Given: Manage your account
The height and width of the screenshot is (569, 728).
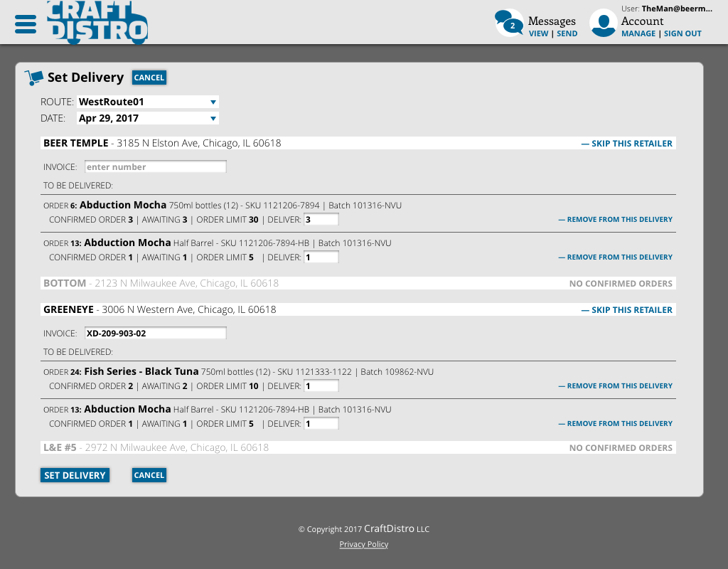Looking at the screenshot, I should [636, 33].
